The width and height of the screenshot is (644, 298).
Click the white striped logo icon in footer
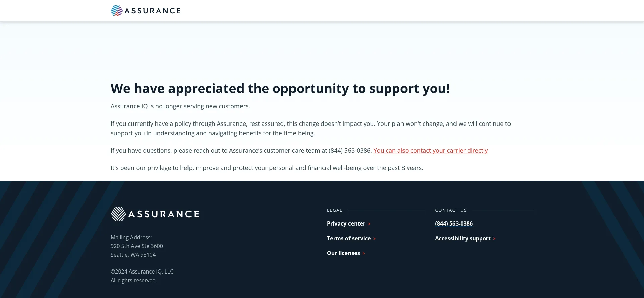(118, 214)
